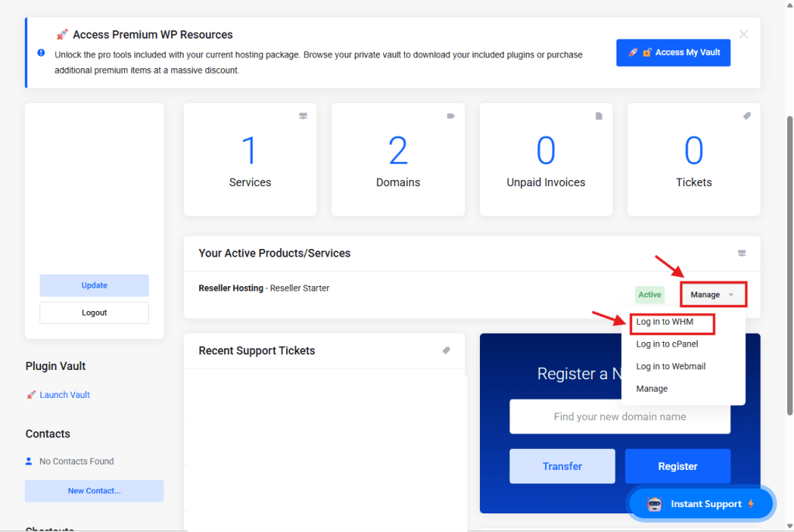The width and height of the screenshot is (794, 532).
Task: Focus the Find your new domain field
Action: tap(620, 417)
